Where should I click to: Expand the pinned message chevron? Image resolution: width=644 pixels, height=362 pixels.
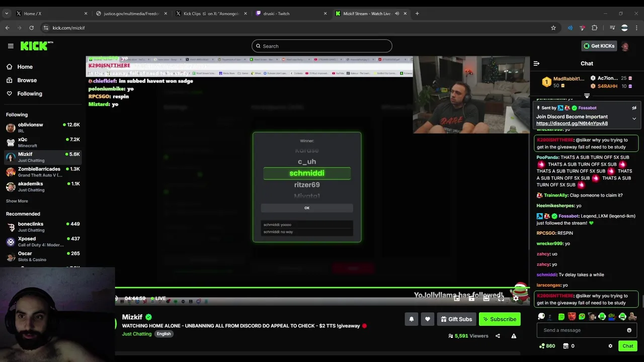pyautogui.click(x=634, y=119)
